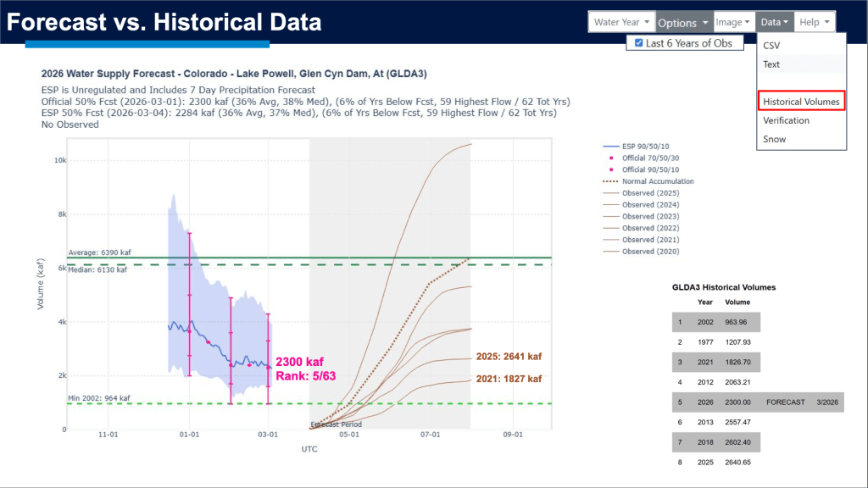Click the 2026 FORECAST row in table
The width and height of the screenshot is (868, 488).
[756, 402]
